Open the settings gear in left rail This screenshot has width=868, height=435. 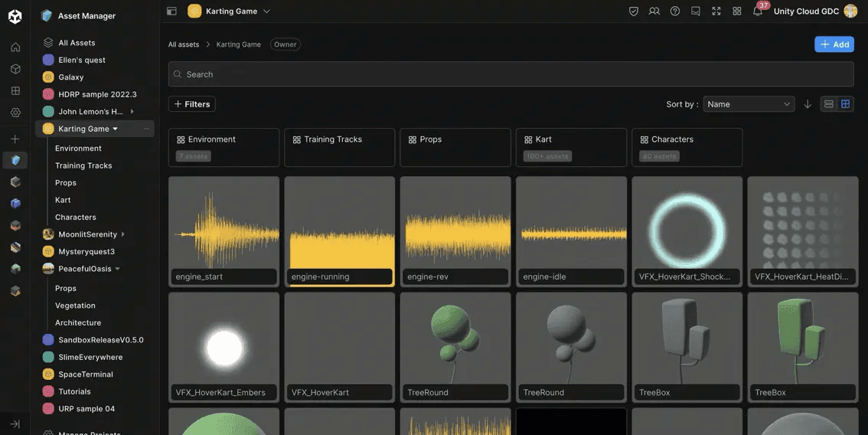click(15, 113)
